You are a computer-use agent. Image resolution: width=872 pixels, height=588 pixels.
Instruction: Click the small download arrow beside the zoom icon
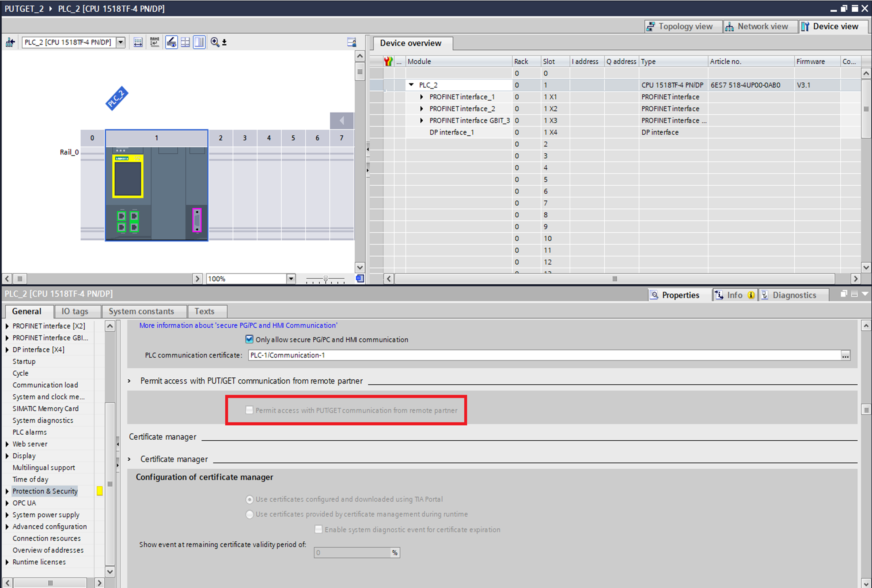[224, 42]
